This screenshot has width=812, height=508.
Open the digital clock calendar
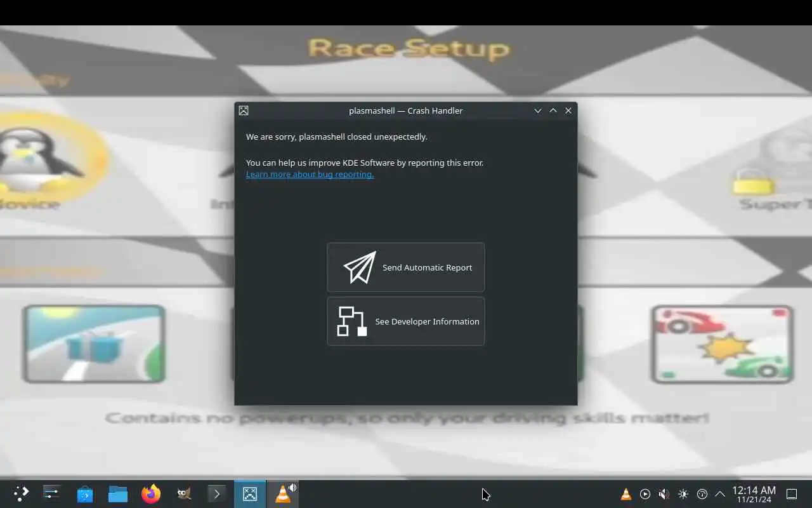tap(754, 494)
